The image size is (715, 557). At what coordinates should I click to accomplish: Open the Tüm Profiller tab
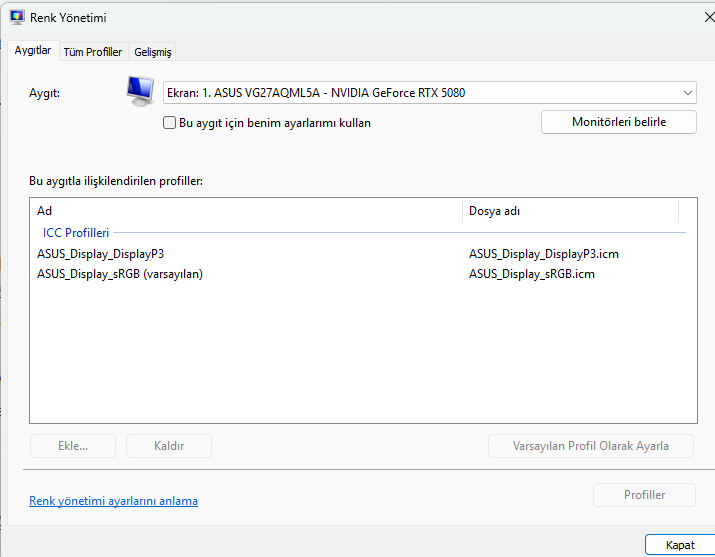pyautogui.click(x=93, y=52)
